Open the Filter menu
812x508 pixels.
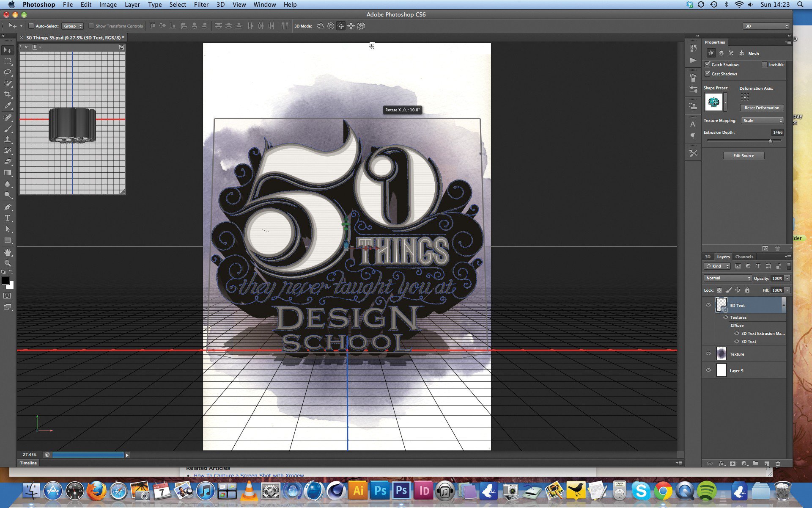tap(202, 5)
